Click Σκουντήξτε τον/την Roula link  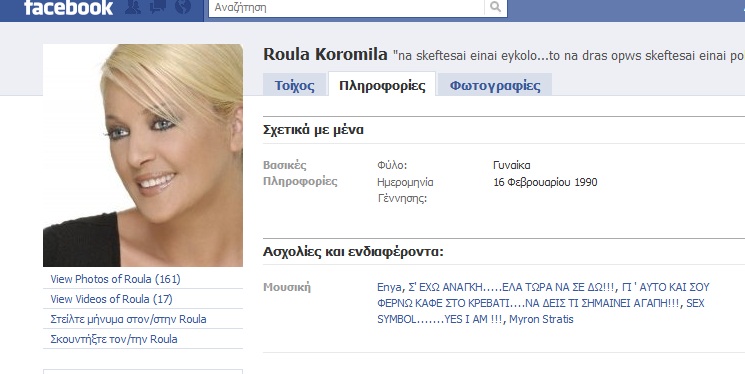[x=114, y=339]
